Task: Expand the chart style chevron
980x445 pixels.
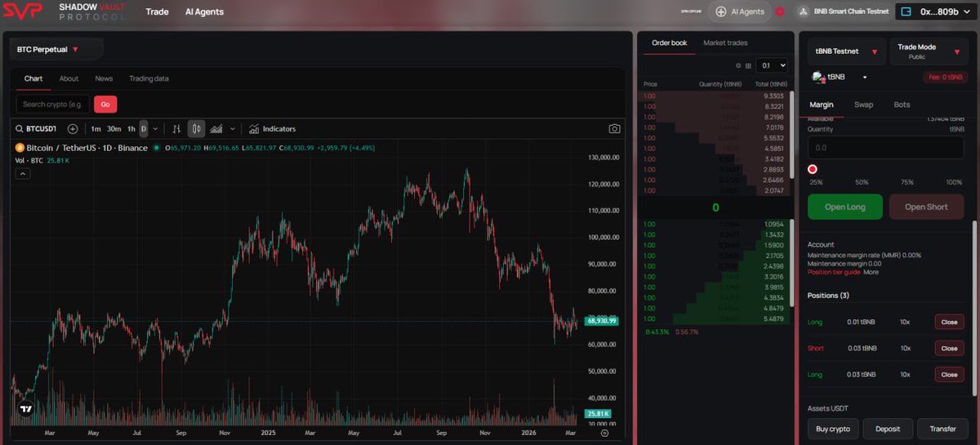Action: pos(233,129)
